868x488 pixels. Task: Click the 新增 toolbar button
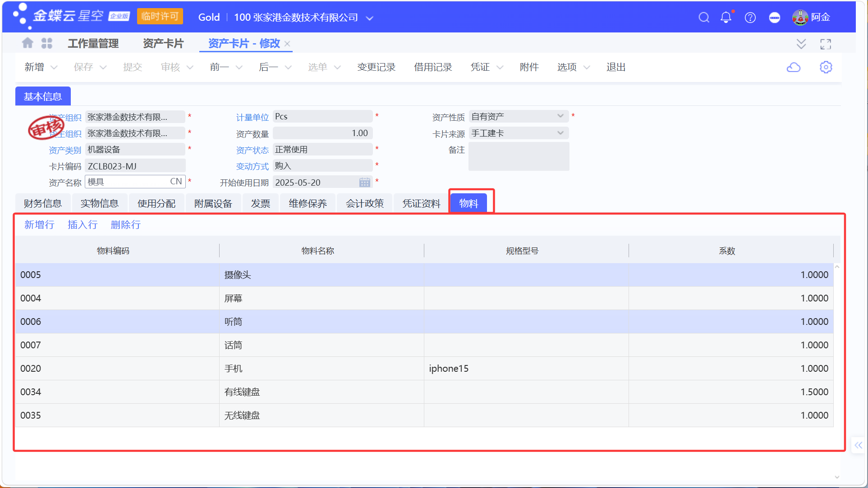click(x=34, y=67)
